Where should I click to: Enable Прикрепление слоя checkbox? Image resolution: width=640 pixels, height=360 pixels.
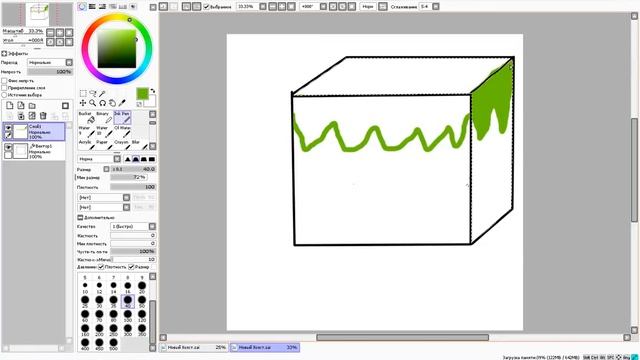click(4, 88)
